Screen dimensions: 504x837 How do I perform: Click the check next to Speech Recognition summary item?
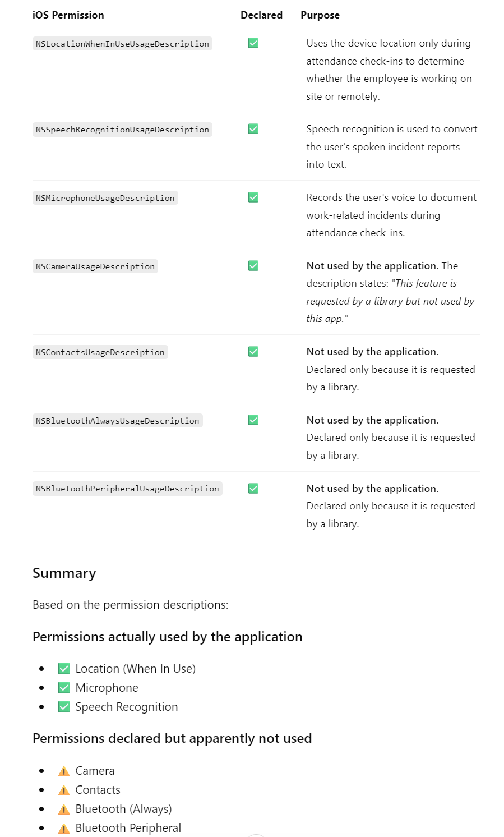(64, 707)
